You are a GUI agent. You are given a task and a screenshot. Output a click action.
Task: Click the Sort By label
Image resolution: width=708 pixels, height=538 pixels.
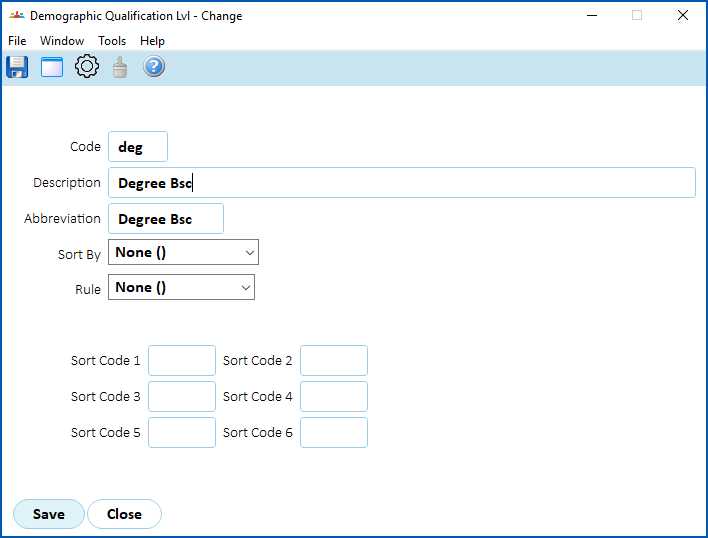coord(79,255)
